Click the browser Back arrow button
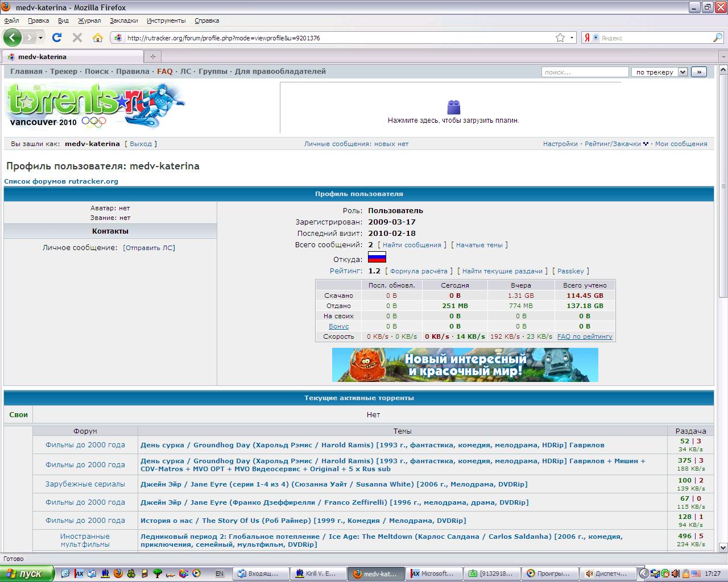Viewport: 728px width, 582px height. click(x=13, y=38)
